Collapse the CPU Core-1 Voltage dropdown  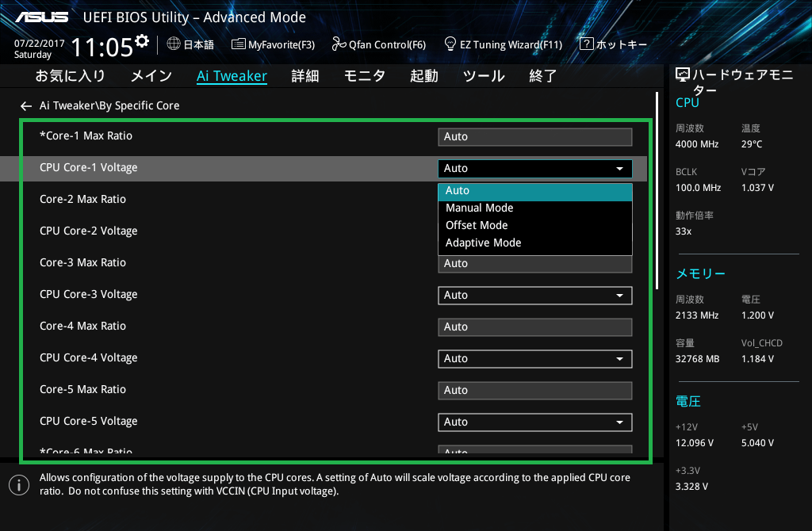click(x=535, y=169)
